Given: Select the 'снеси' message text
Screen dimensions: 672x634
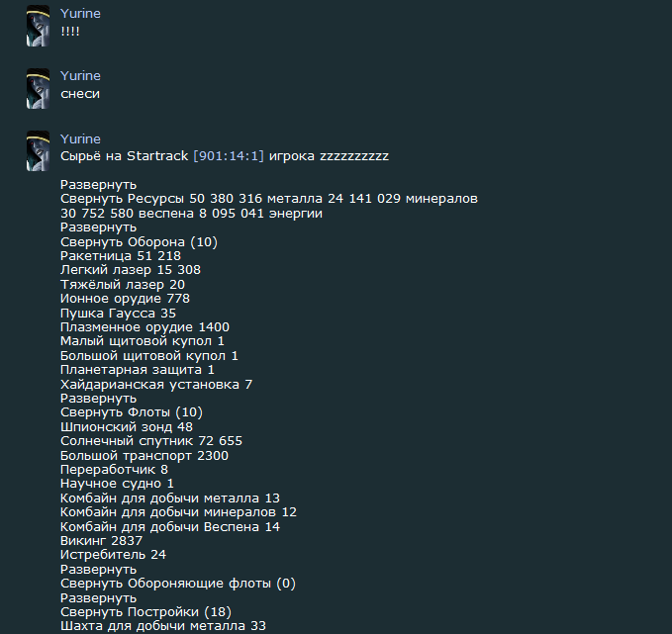Looking at the screenshot, I should tap(80, 94).
